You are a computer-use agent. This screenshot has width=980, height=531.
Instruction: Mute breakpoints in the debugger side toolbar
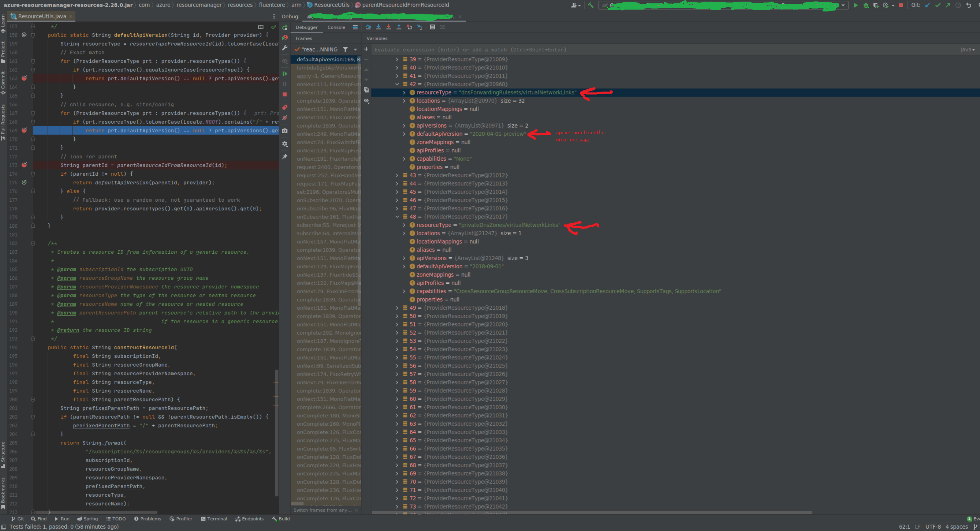point(285,118)
